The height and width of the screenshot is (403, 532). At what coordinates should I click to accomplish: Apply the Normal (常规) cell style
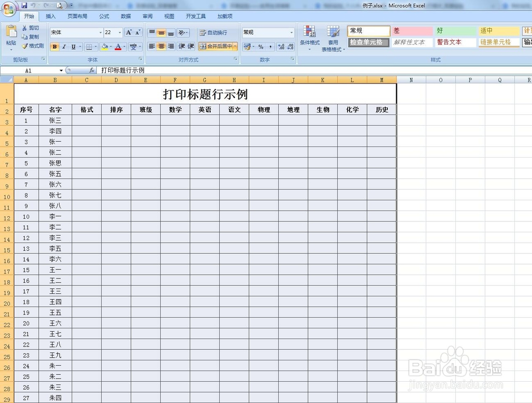pos(369,31)
